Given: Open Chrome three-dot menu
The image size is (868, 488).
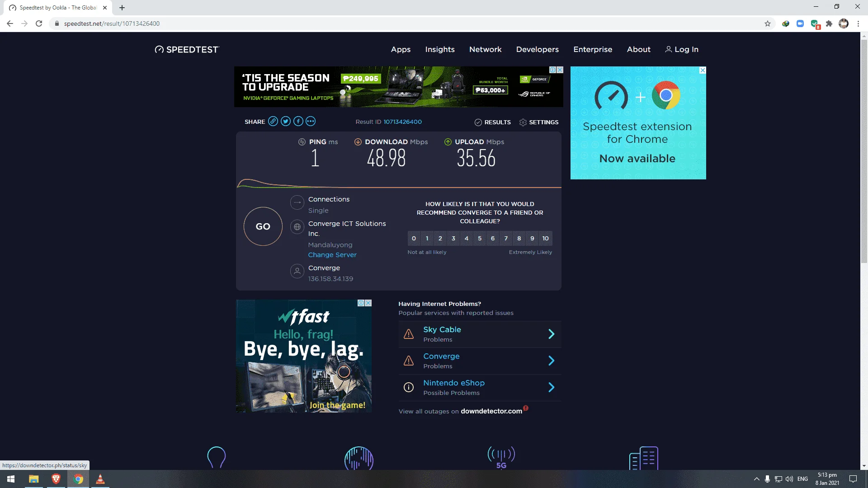Looking at the screenshot, I should [x=858, y=23].
